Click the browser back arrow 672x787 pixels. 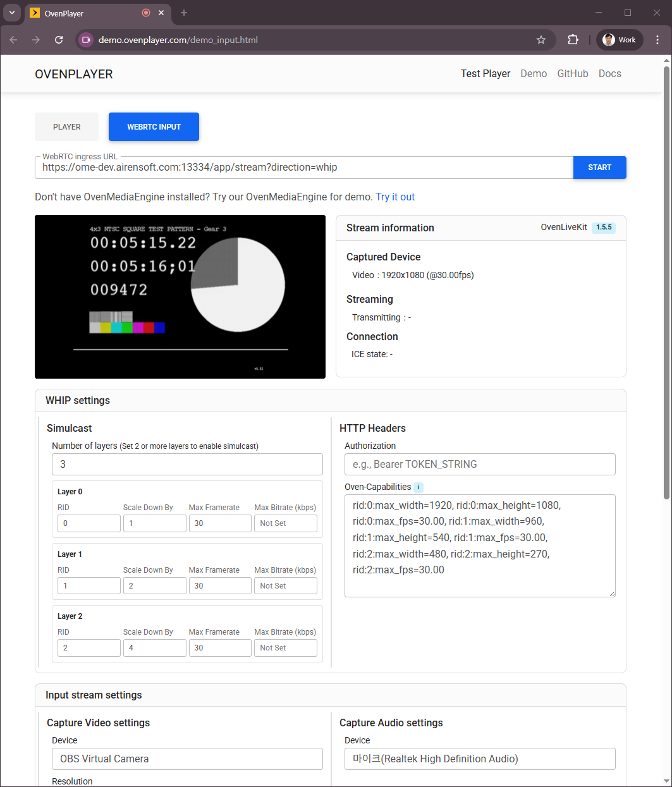coord(13,40)
